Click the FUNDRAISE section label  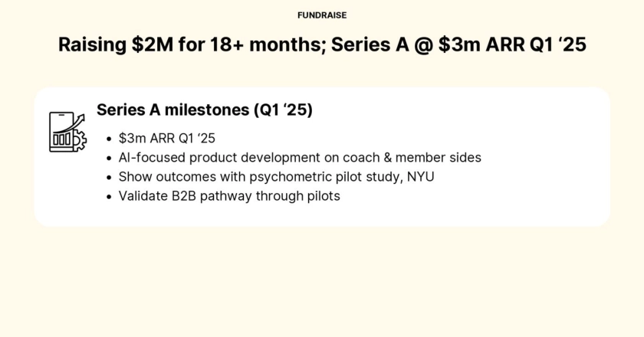tap(322, 15)
